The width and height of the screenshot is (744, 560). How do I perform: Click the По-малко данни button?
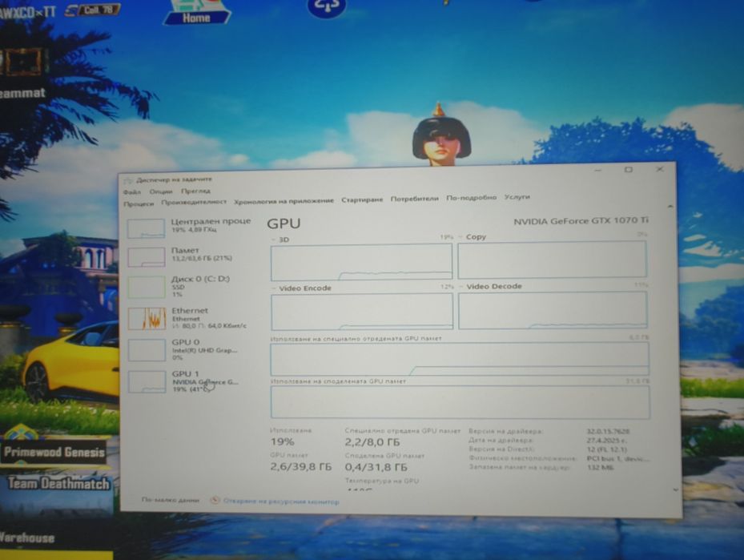point(170,500)
